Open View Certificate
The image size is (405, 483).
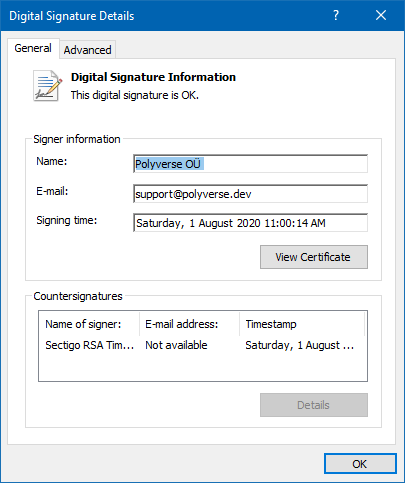coord(314,257)
